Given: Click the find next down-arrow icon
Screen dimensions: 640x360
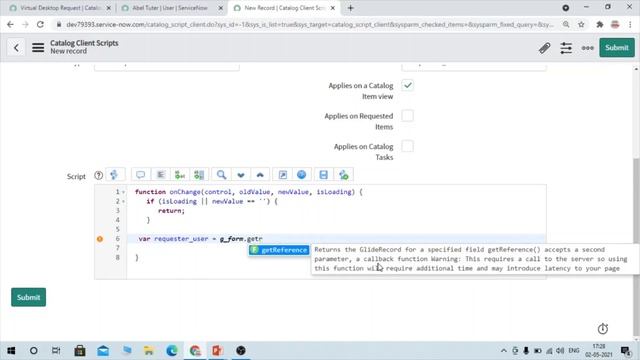Looking at the screenshot, I should point(241,175).
